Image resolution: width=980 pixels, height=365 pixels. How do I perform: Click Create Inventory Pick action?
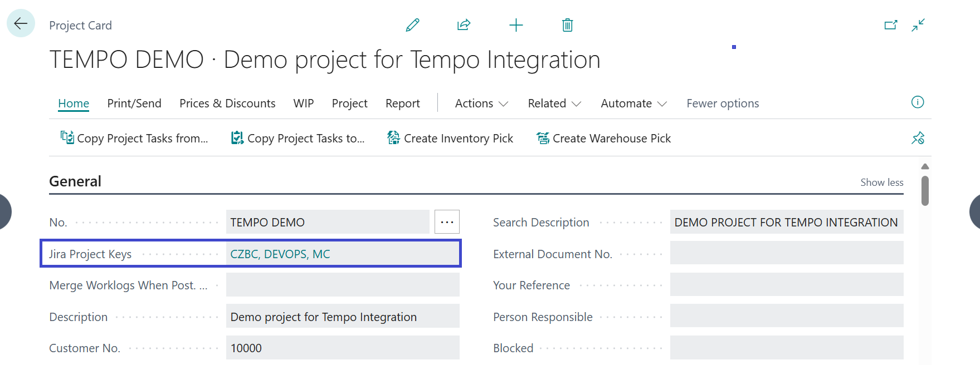point(450,139)
